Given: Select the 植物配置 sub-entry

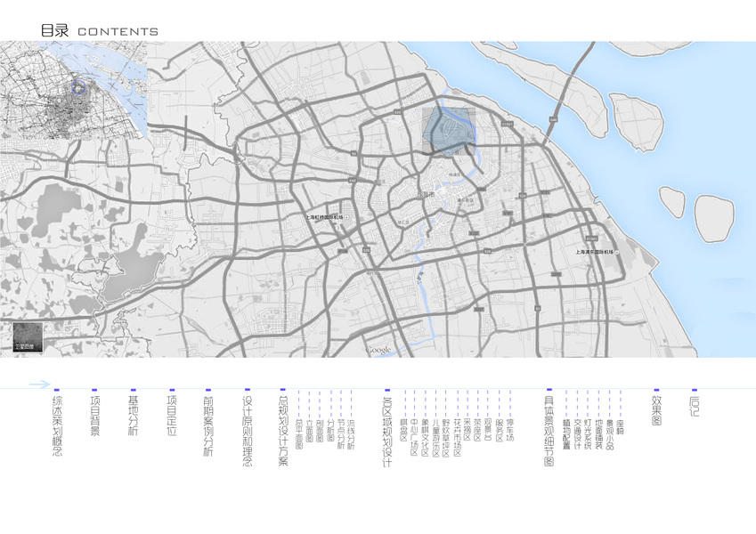Looking at the screenshot, I should [566, 434].
